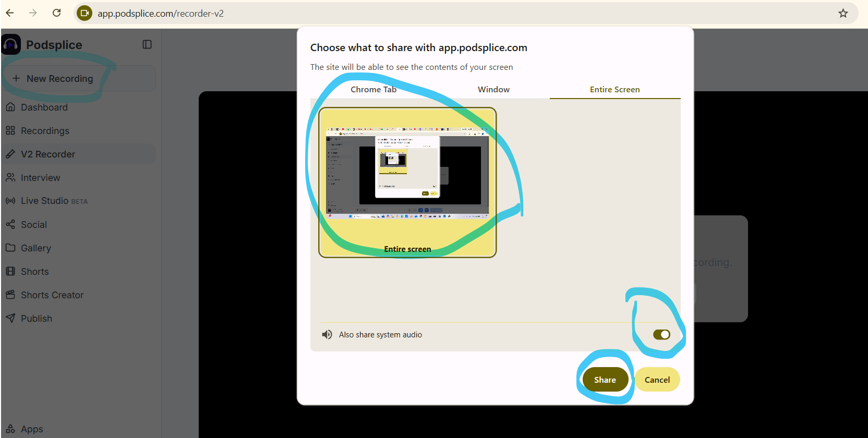The image size is (868, 438).
Task: Select the Entire Screen tab
Action: [x=615, y=89]
